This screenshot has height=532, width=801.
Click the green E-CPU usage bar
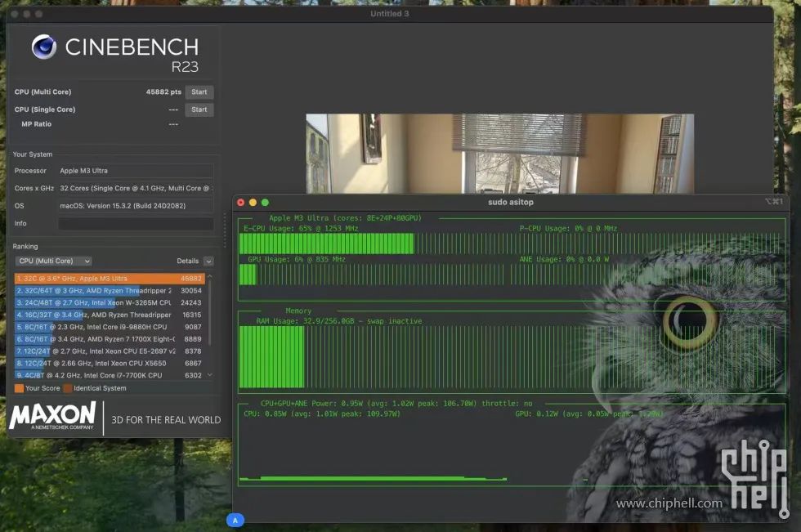326,244
